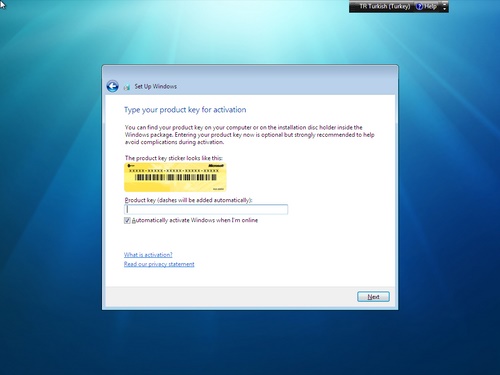Click The product key sticker looks like text

(x=174, y=158)
